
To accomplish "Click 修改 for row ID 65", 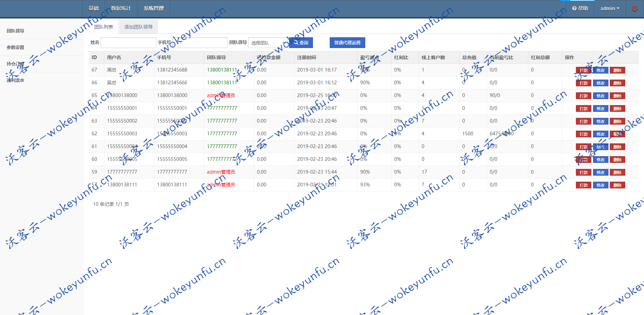I will coord(600,96).
